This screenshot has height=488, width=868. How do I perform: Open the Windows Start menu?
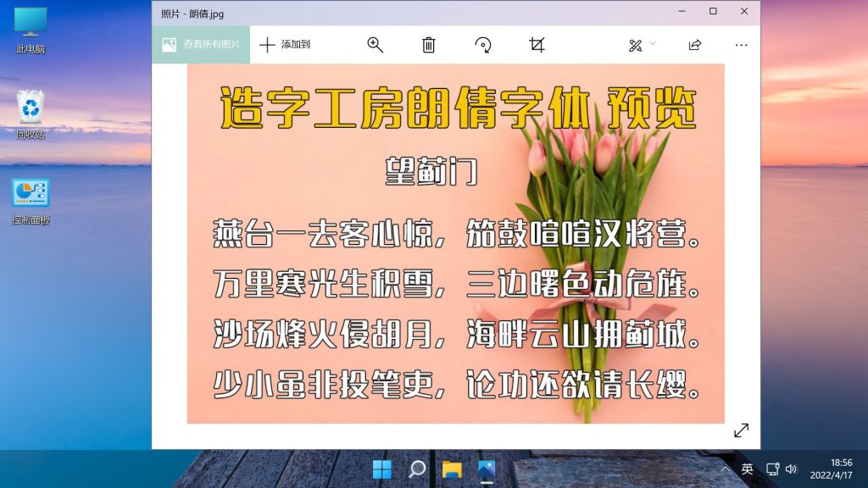pyautogui.click(x=382, y=469)
